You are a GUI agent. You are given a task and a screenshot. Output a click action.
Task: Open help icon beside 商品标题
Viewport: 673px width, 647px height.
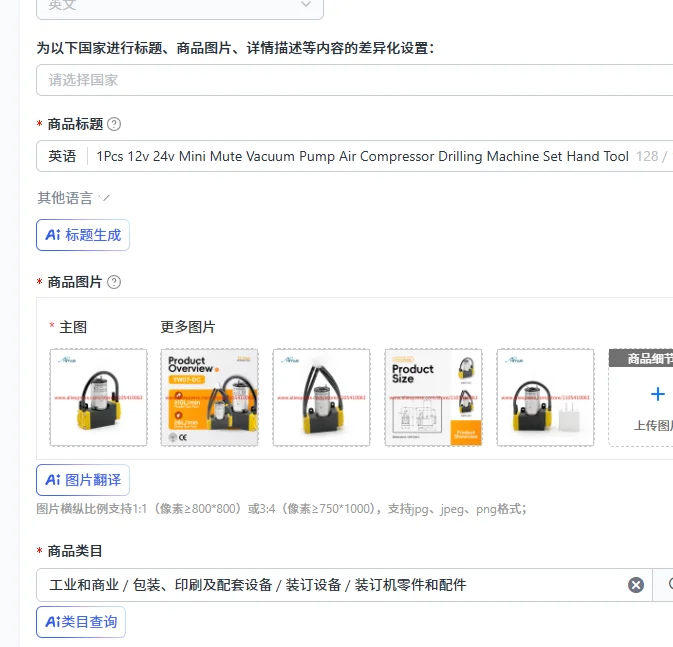[x=114, y=124]
